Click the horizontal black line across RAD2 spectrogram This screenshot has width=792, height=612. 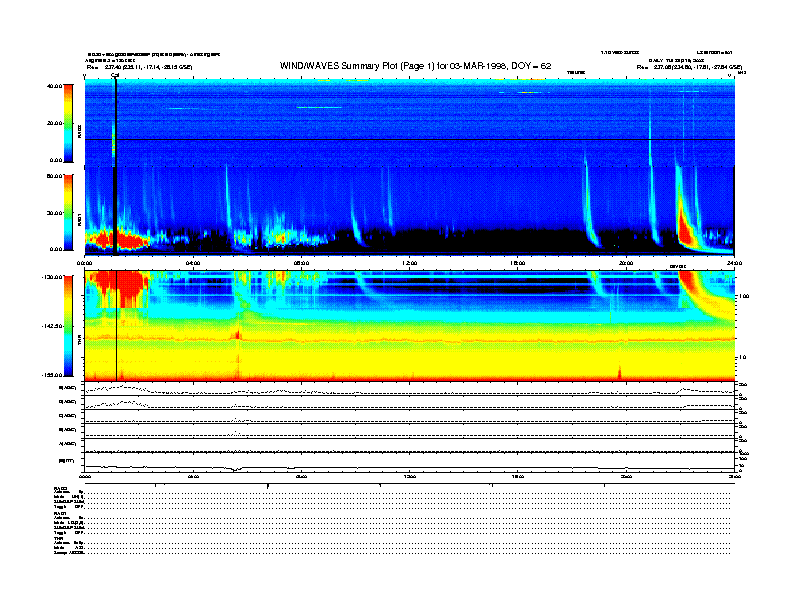410,139
